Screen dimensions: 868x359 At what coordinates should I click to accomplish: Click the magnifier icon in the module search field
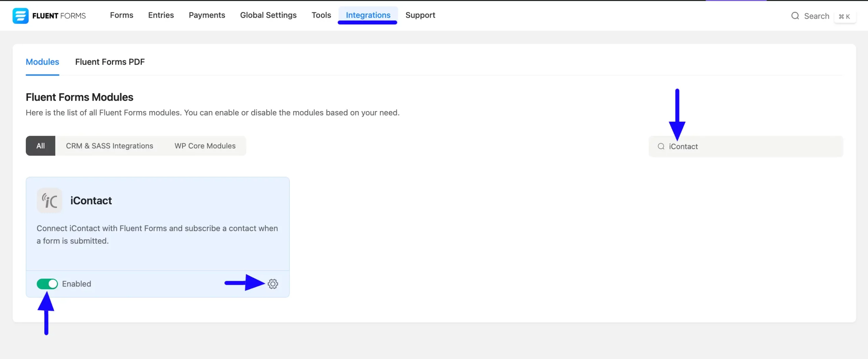click(x=661, y=146)
